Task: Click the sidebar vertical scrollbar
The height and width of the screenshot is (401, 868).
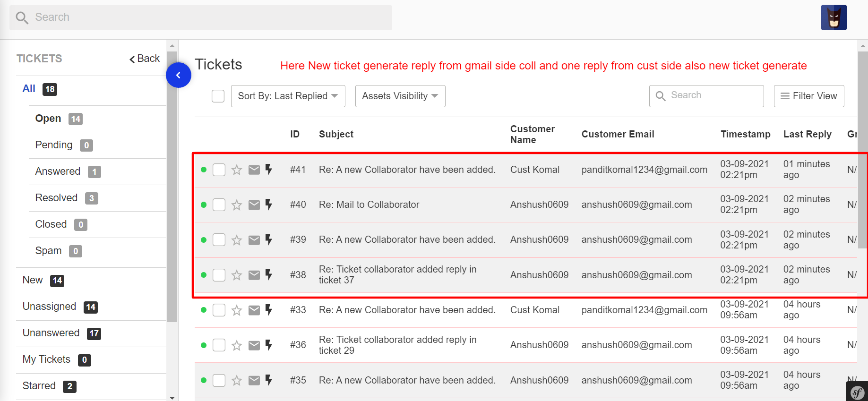Action: pos(172,187)
